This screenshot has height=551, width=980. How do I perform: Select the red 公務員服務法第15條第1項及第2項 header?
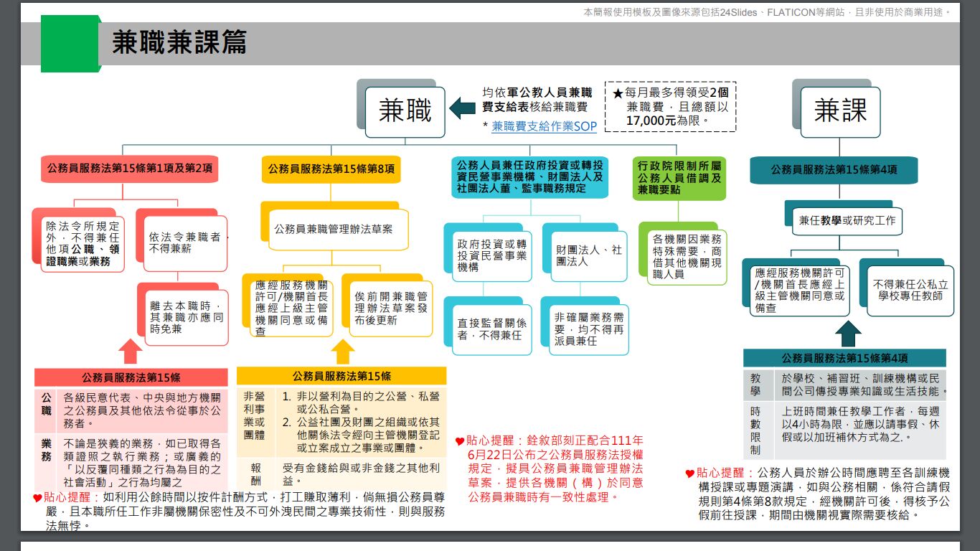point(130,169)
